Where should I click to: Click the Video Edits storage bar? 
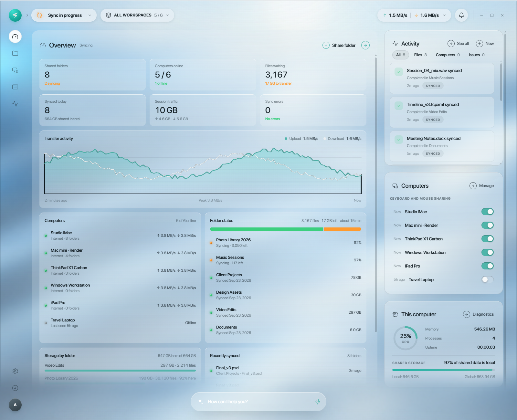(x=120, y=371)
